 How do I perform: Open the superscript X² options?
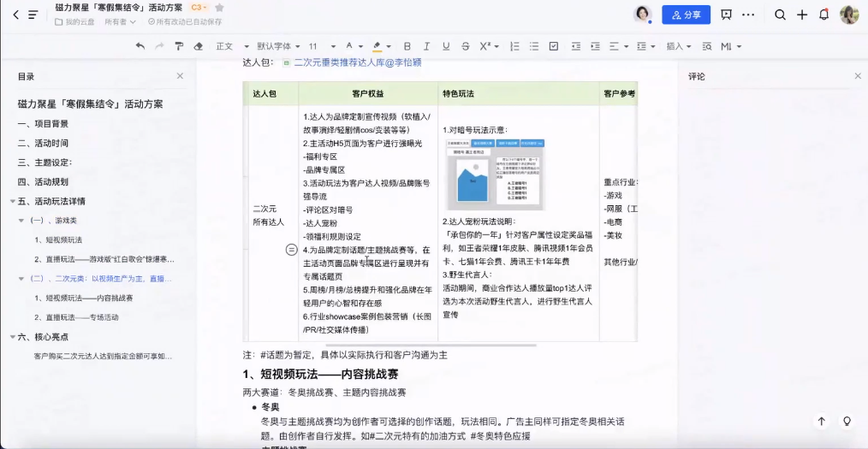click(489, 46)
